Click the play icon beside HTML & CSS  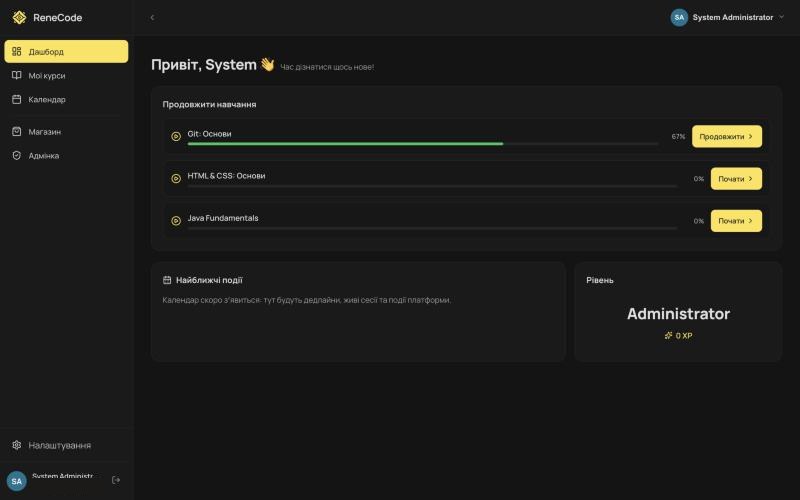pos(176,179)
